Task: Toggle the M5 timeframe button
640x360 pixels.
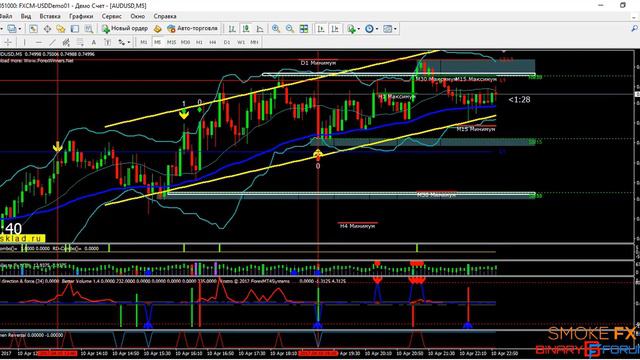Action: (158, 42)
